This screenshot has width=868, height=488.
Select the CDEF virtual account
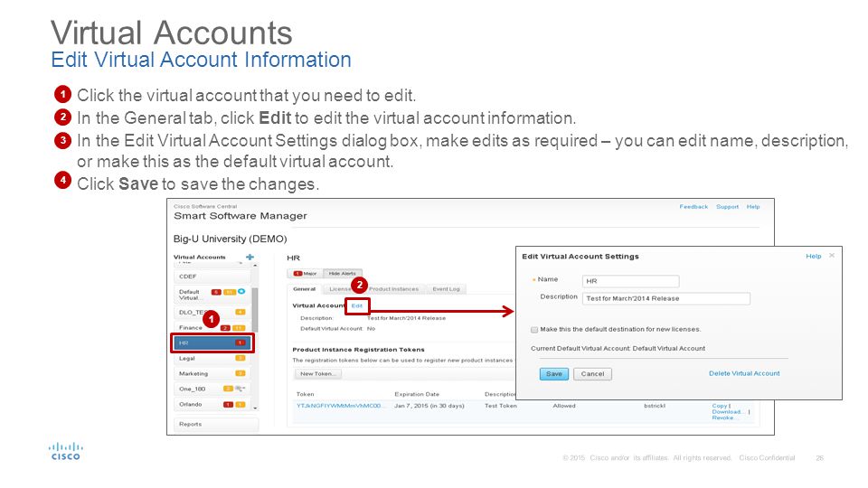pos(212,277)
